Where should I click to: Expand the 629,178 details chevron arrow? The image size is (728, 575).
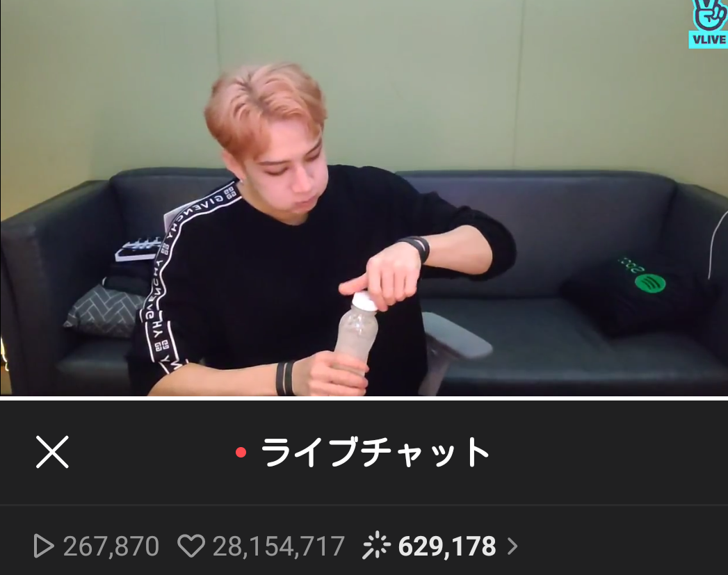[512, 546]
